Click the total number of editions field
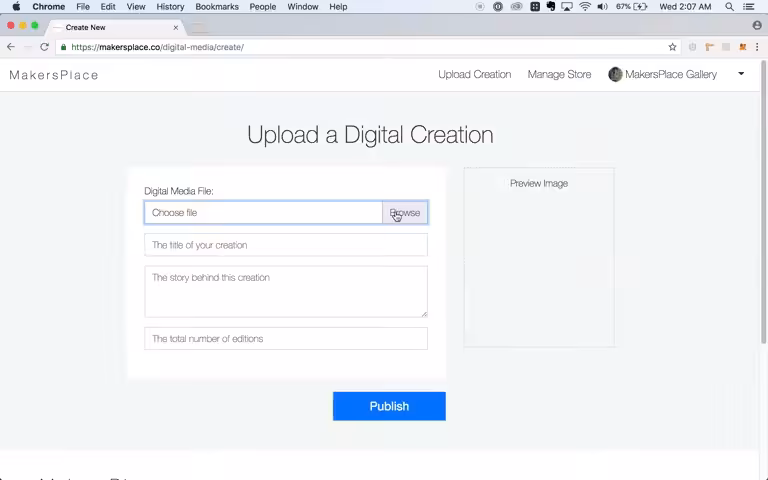Screen dimensions: 768x480 point(286,338)
